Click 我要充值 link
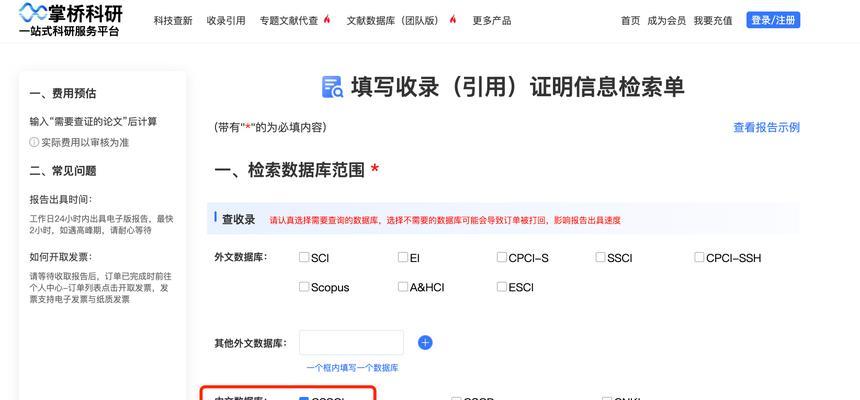This screenshot has height=400, width=860. tap(712, 21)
